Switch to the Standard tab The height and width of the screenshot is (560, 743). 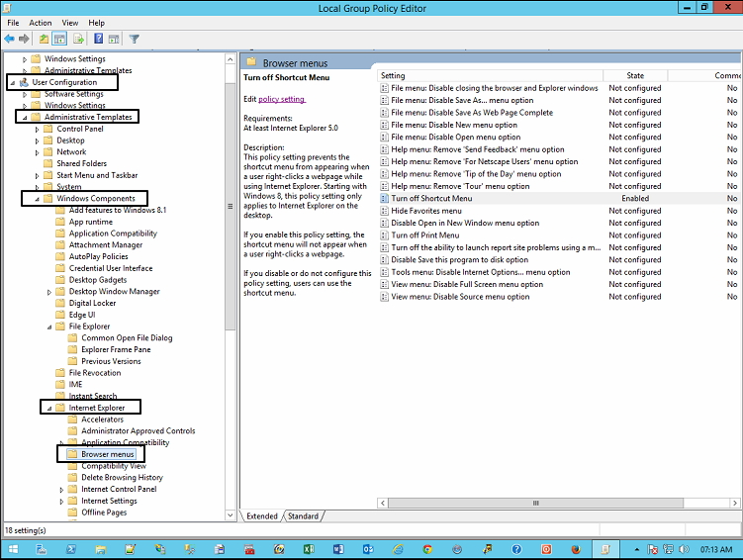tap(303, 516)
